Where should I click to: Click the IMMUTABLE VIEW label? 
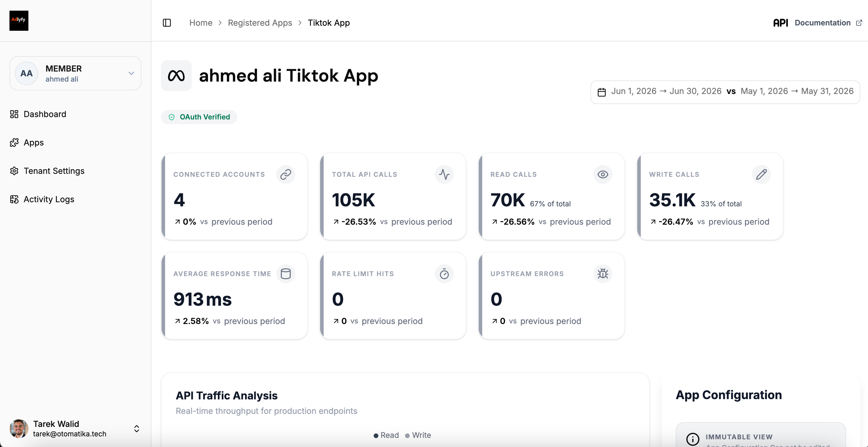[x=739, y=437]
